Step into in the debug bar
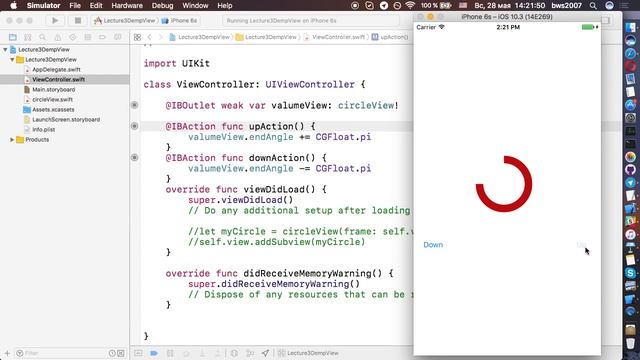 pos(202,353)
